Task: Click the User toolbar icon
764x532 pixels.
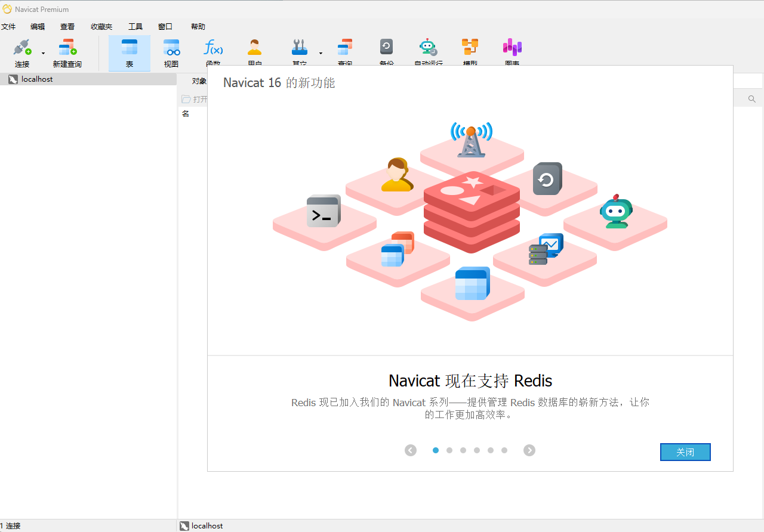Action: tap(255, 48)
